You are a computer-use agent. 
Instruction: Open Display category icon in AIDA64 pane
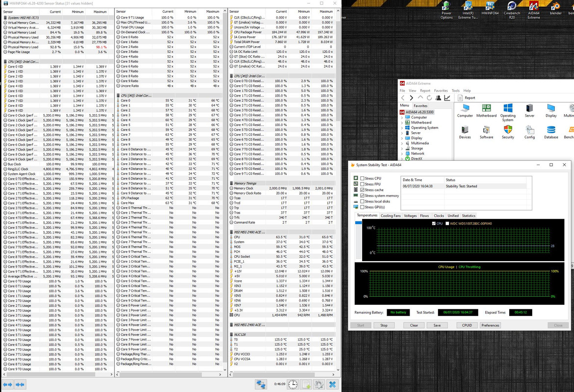click(551, 110)
